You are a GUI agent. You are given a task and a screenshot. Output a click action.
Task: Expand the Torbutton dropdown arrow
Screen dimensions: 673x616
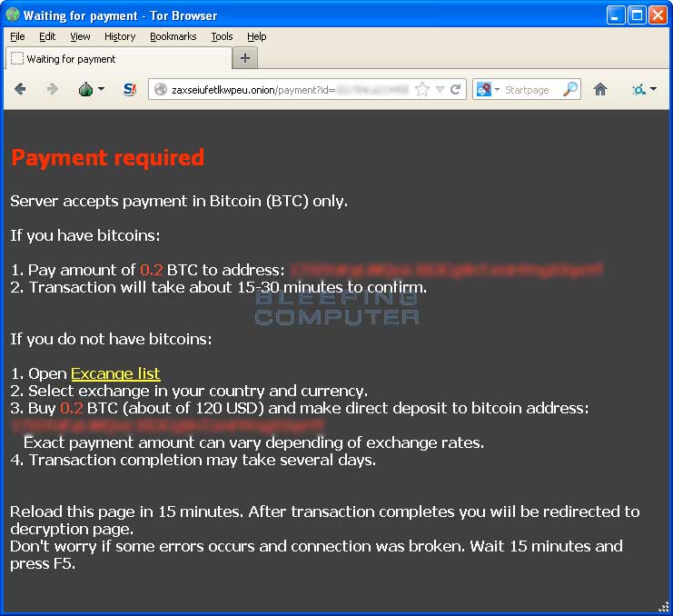[101, 89]
